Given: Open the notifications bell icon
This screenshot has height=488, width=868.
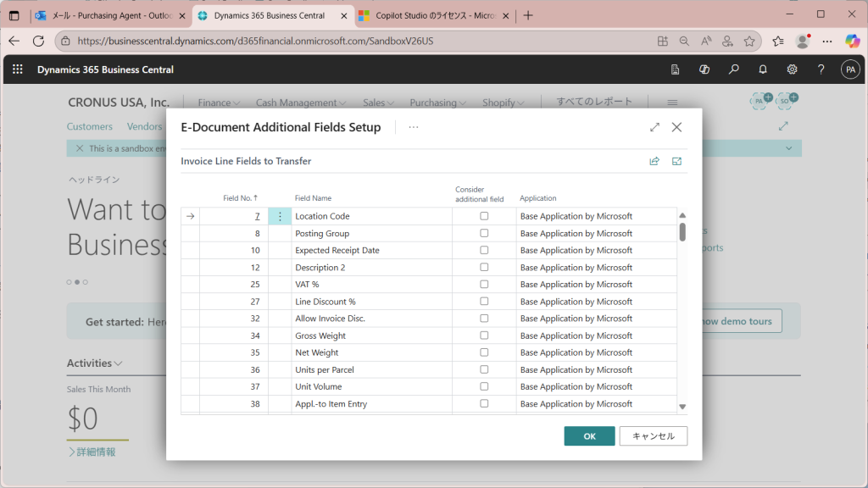Looking at the screenshot, I should tap(763, 69).
